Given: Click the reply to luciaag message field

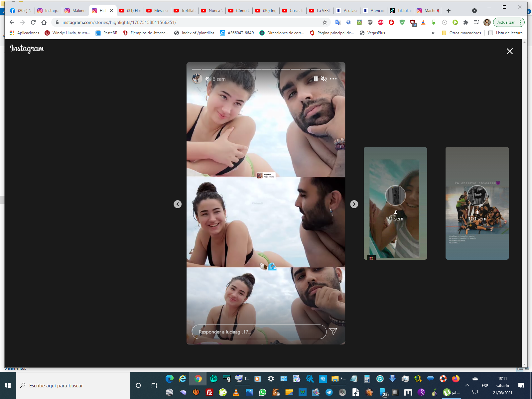Looking at the screenshot, I should point(259,332).
